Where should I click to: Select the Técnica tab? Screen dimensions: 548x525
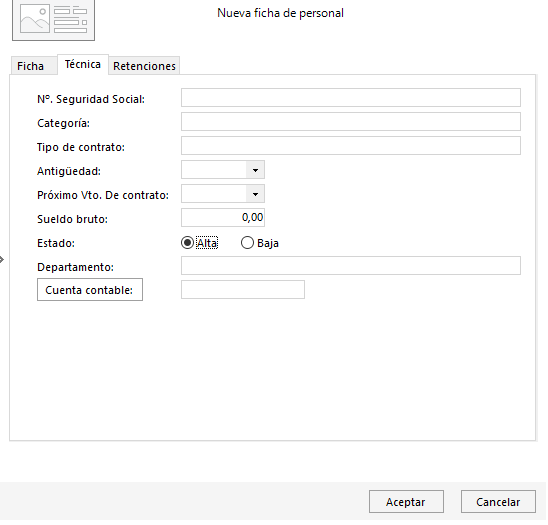(83, 64)
